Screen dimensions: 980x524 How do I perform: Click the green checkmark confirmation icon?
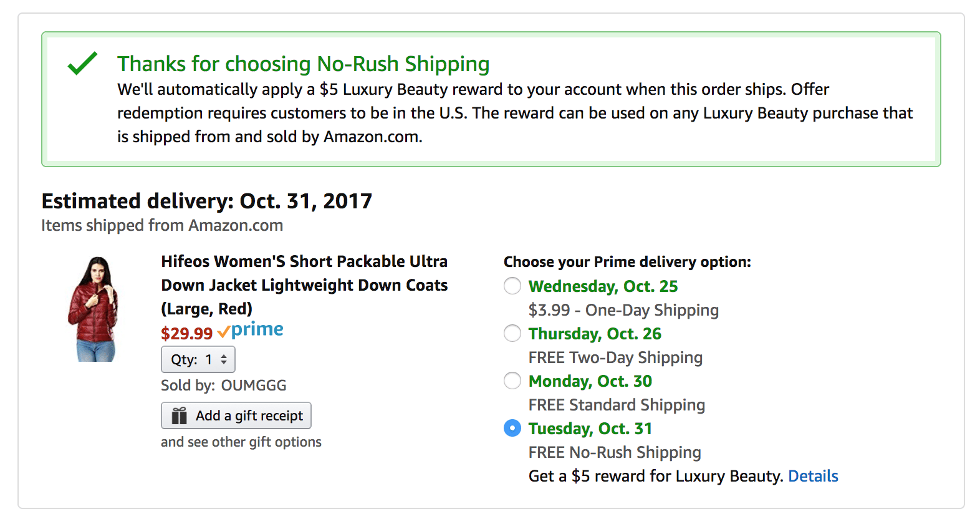tap(82, 63)
